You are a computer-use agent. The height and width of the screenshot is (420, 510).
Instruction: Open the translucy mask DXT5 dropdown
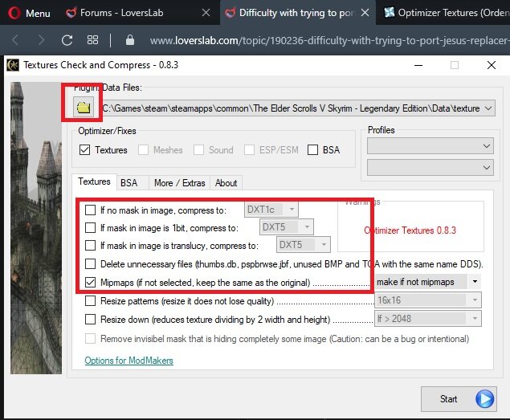[x=304, y=245]
